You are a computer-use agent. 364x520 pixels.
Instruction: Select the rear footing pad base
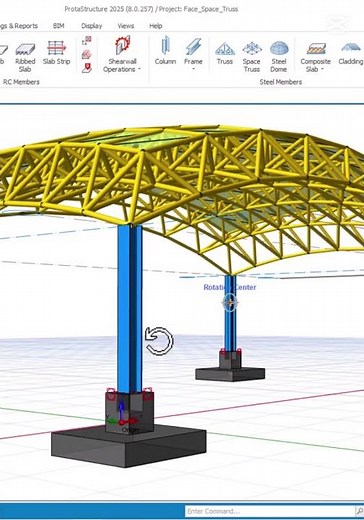click(230, 374)
